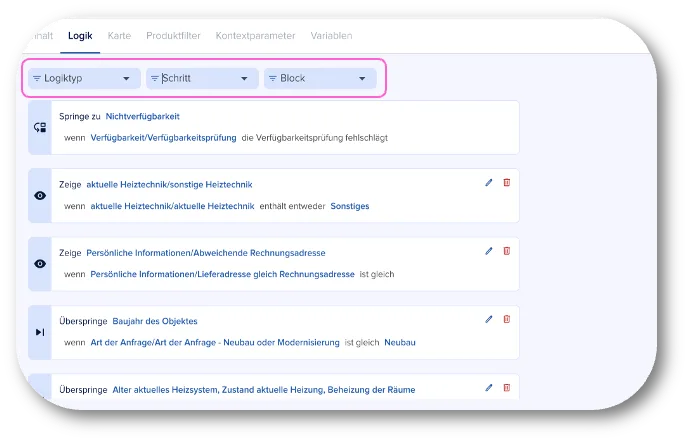Click the text 'die Verfügbarkeitsprüfung fehlschlägt'
Image resolution: width=688 pixels, height=441 pixels.
(315, 138)
